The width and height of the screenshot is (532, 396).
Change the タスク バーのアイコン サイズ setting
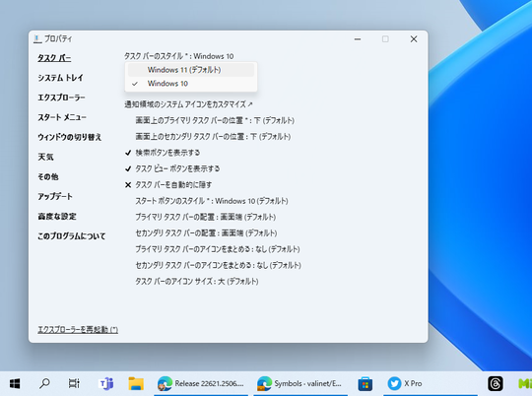pos(197,282)
